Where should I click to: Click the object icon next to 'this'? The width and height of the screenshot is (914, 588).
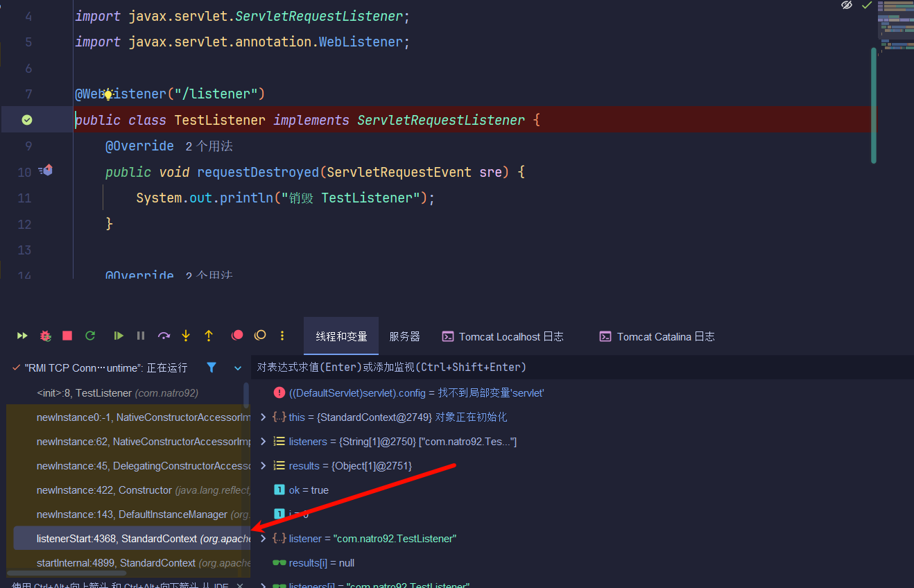pos(279,417)
